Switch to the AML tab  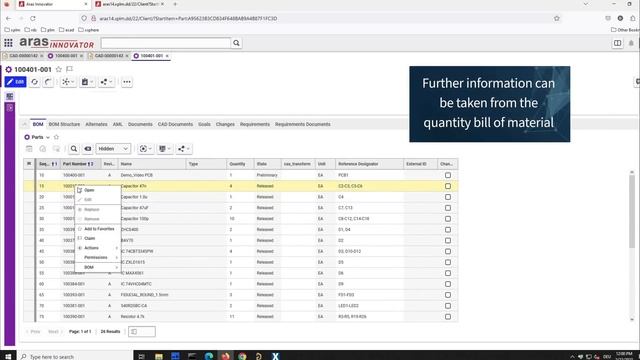tap(118, 124)
